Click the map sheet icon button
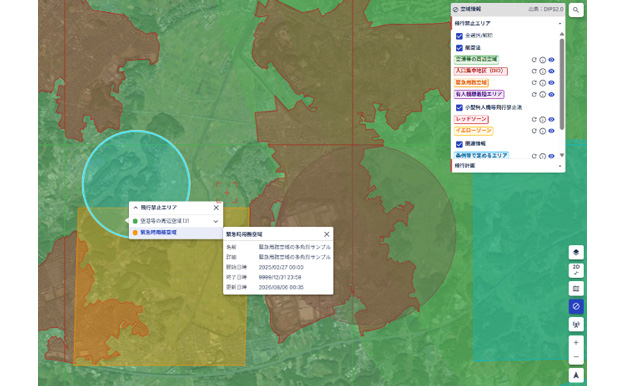The height and width of the screenshot is (386, 625). (576, 288)
